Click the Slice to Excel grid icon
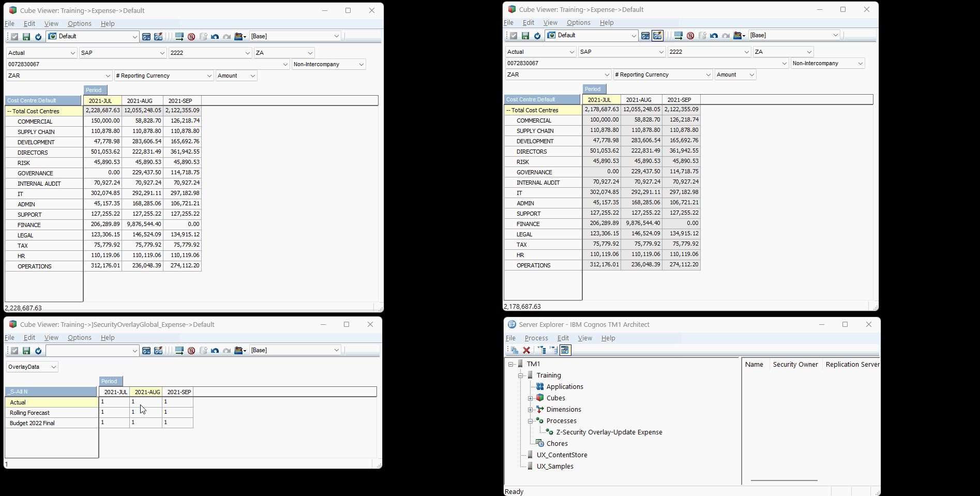Screen dimensions: 980x496 coord(179,36)
